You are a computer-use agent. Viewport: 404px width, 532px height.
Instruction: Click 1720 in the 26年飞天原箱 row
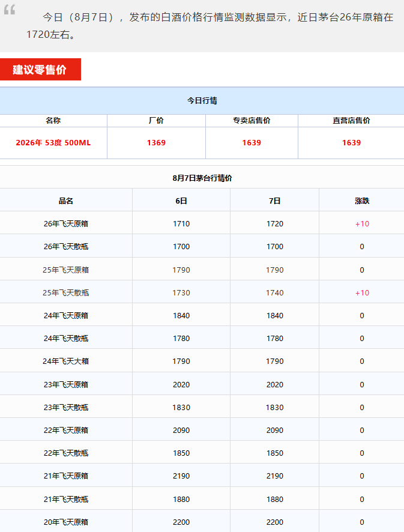tap(275, 224)
